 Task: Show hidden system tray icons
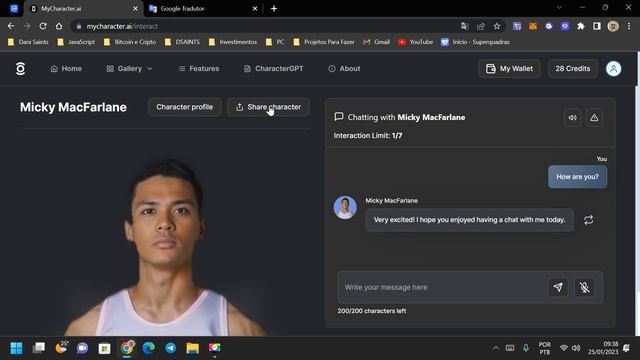496,348
